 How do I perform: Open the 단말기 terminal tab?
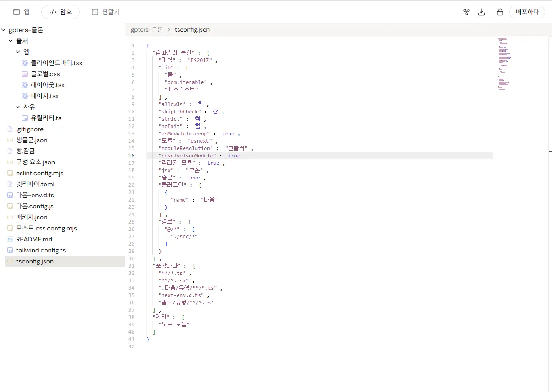106,12
